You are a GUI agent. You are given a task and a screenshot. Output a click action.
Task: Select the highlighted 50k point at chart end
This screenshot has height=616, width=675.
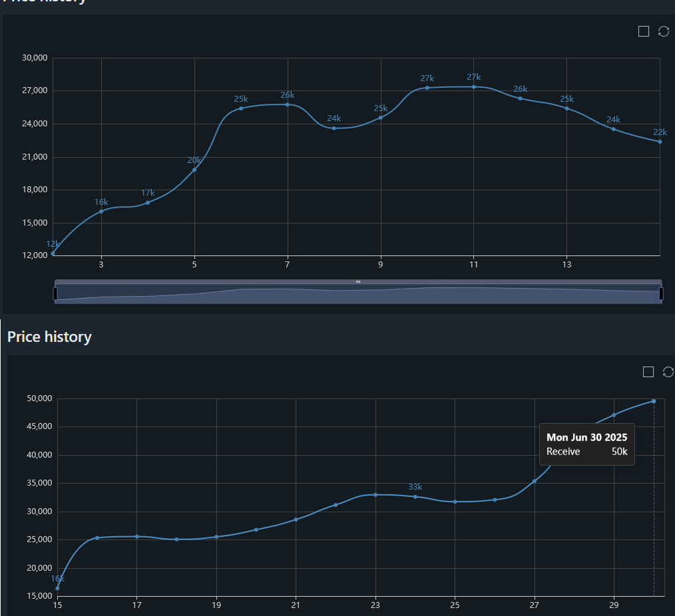(x=654, y=401)
